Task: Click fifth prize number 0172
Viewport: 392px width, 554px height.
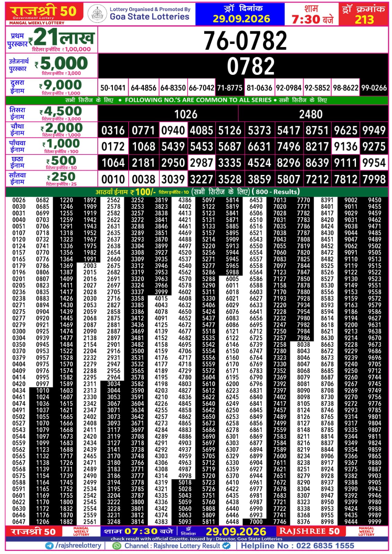Action: tap(113, 146)
